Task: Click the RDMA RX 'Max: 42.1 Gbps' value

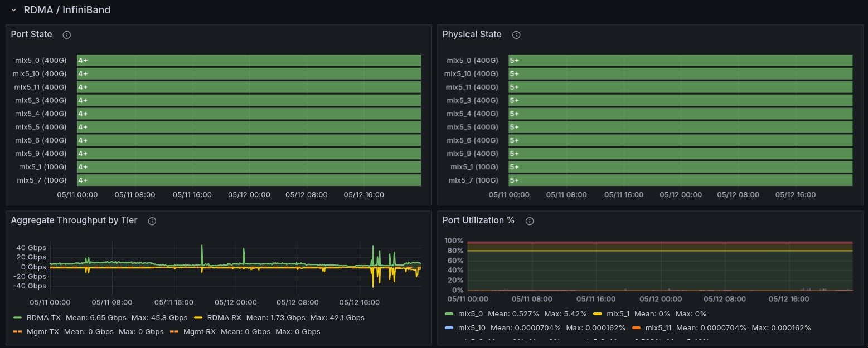Action: (337, 318)
